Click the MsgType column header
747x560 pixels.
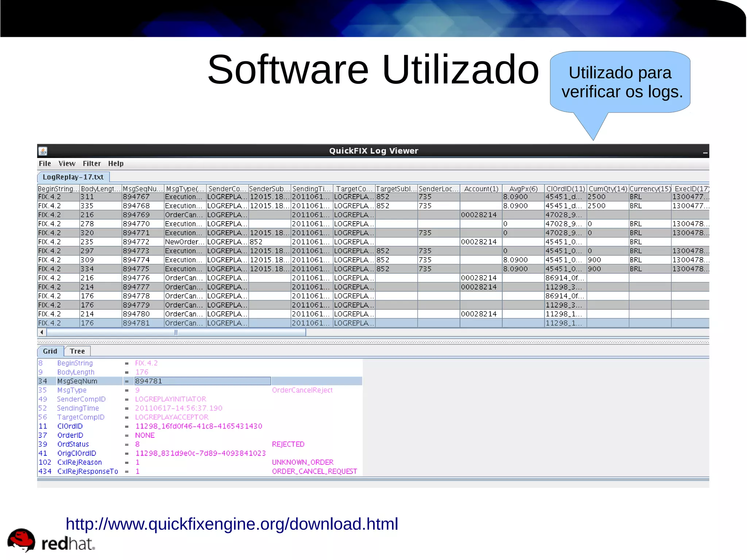tap(185, 189)
